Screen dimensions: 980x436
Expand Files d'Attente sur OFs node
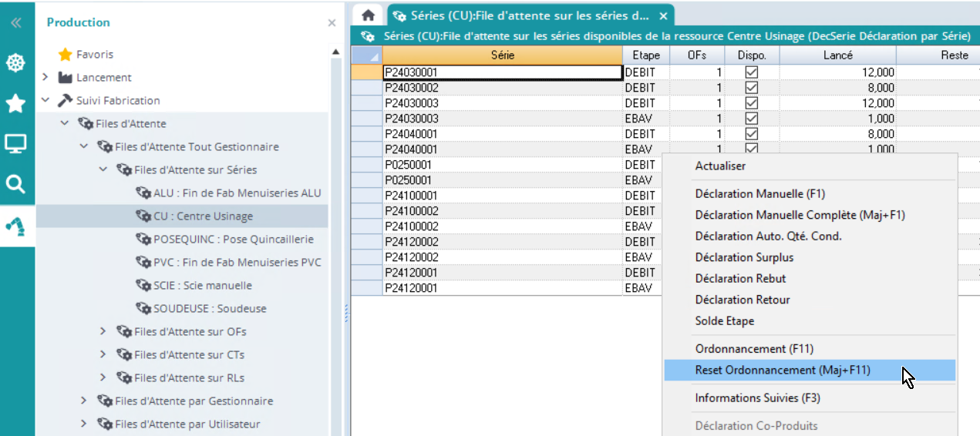pos(103,332)
